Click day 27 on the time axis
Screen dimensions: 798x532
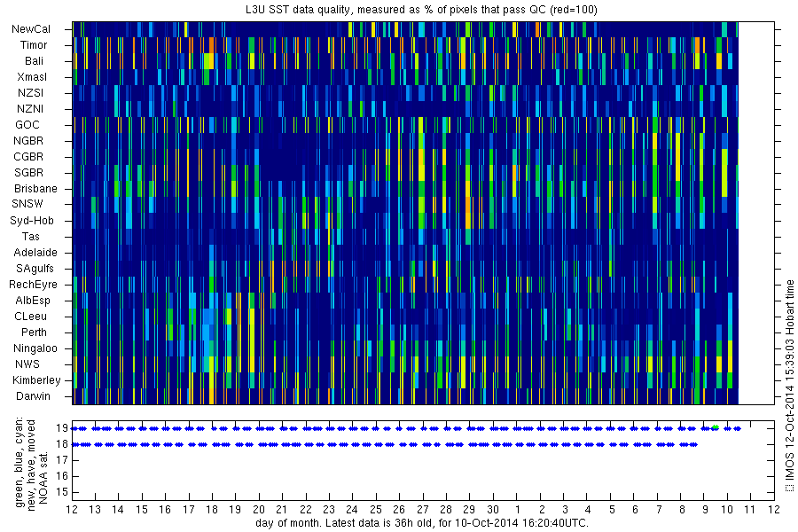pos(422,510)
